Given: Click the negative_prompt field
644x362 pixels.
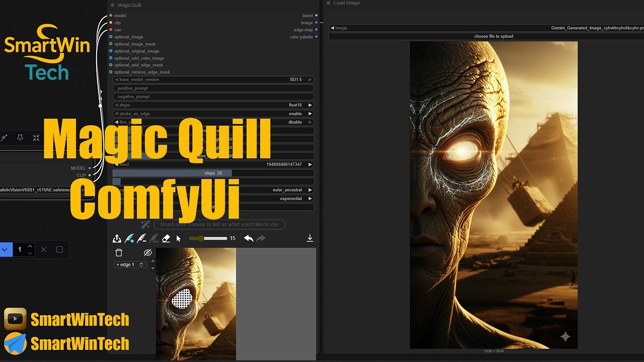Looking at the screenshot, I should [213, 97].
